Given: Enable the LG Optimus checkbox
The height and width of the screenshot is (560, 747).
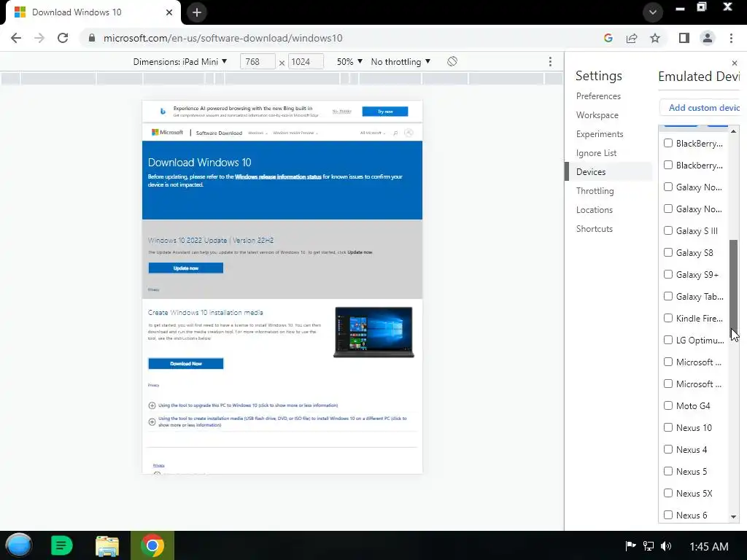Looking at the screenshot, I should [668, 340].
